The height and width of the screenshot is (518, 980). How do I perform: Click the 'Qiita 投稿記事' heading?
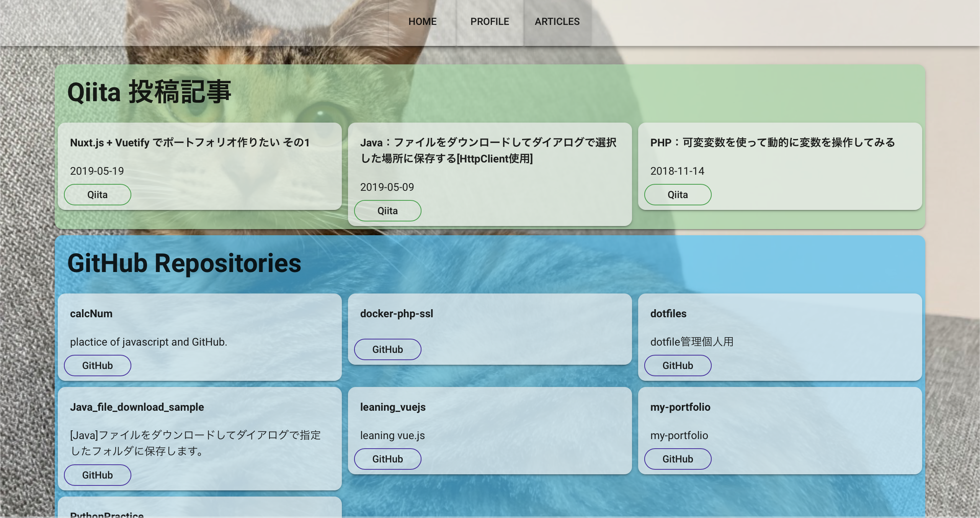[149, 92]
